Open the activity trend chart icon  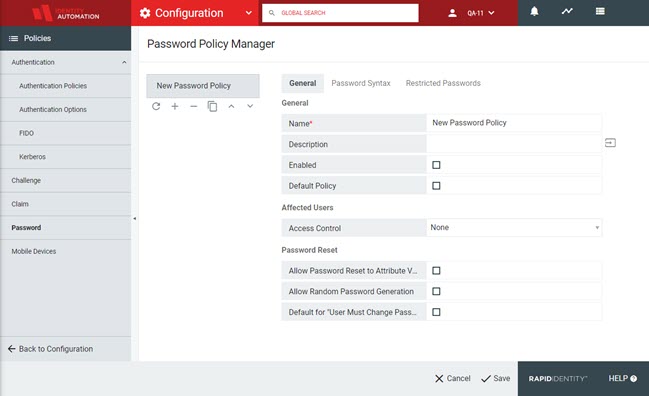[567, 11]
